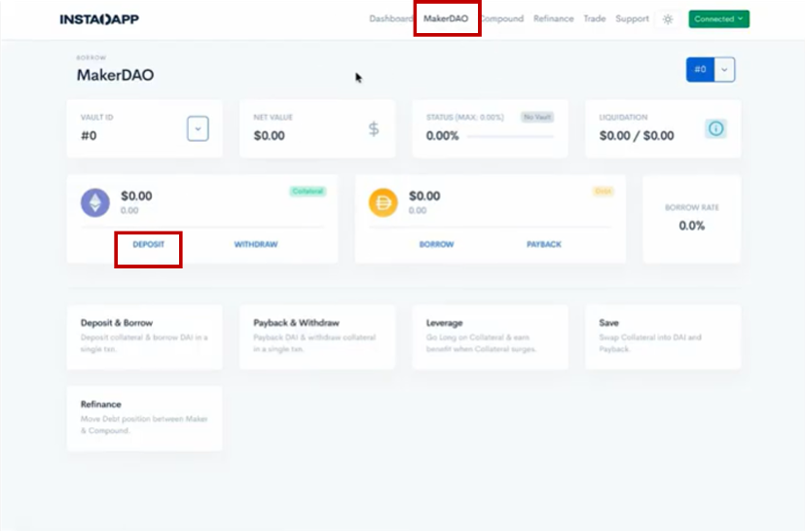Go to Trade in the navigation
Image resolution: width=805 pixels, height=532 pixels.
pos(595,18)
